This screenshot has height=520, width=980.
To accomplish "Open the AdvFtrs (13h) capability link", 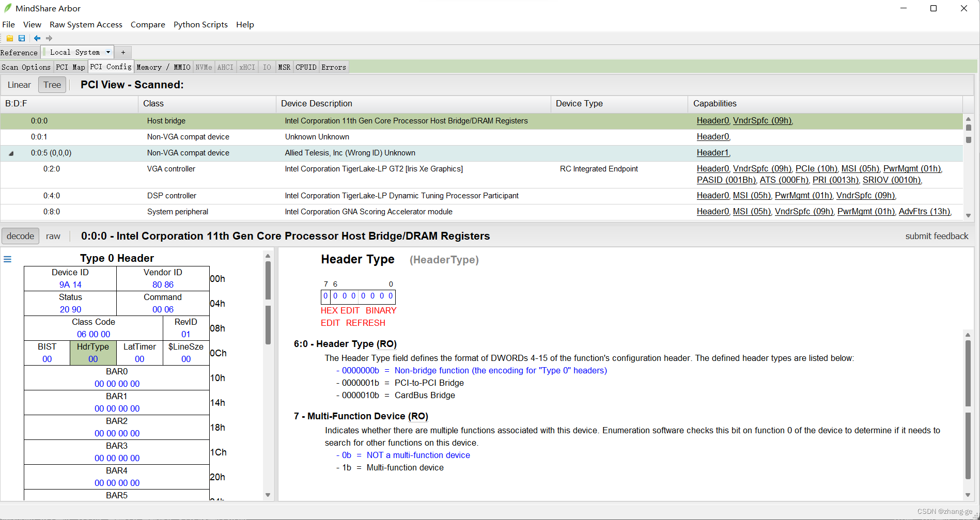I will [924, 212].
